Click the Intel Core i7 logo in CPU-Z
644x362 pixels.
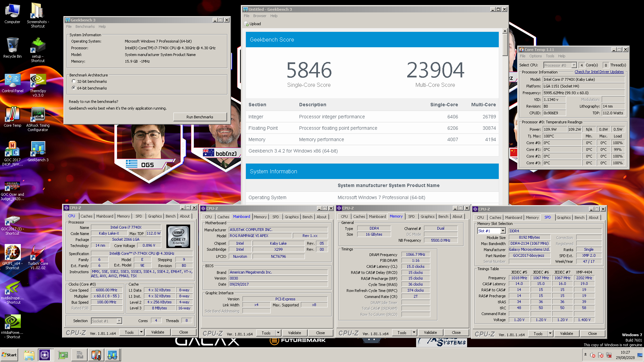click(178, 236)
